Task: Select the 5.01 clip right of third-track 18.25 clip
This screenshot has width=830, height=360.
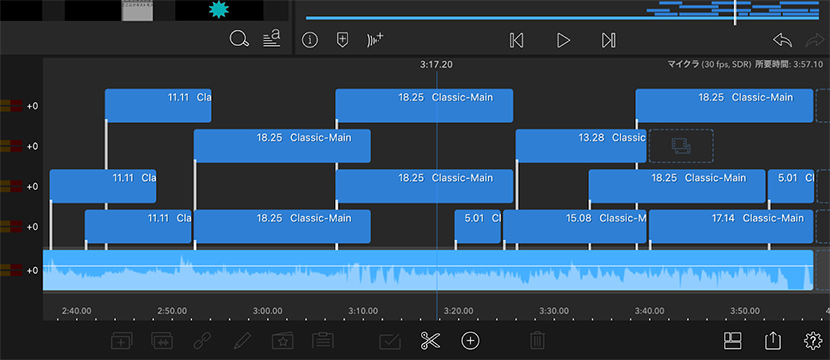Action: pyautogui.click(x=791, y=186)
